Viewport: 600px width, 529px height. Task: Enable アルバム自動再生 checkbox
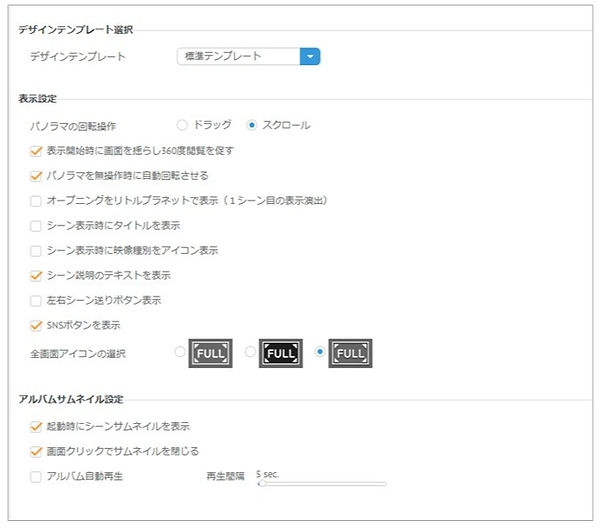click(36, 476)
